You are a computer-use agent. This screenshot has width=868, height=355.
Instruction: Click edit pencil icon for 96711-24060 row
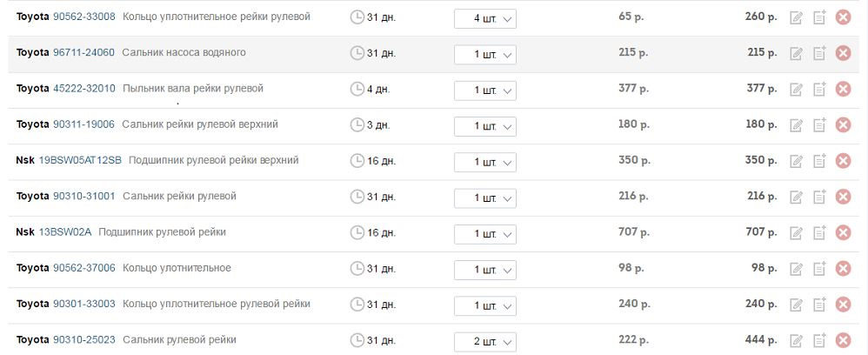(x=795, y=53)
